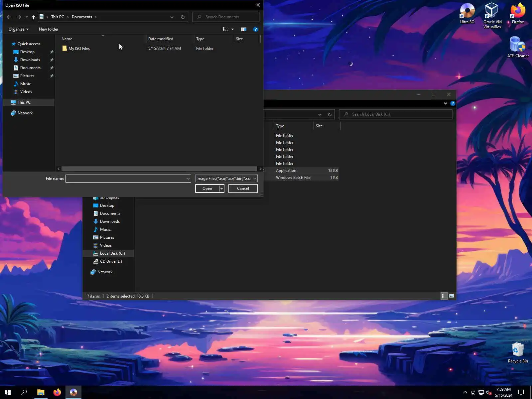532x399 pixels.
Task: Show hidden system tray icons
Action: pos(465,392)
